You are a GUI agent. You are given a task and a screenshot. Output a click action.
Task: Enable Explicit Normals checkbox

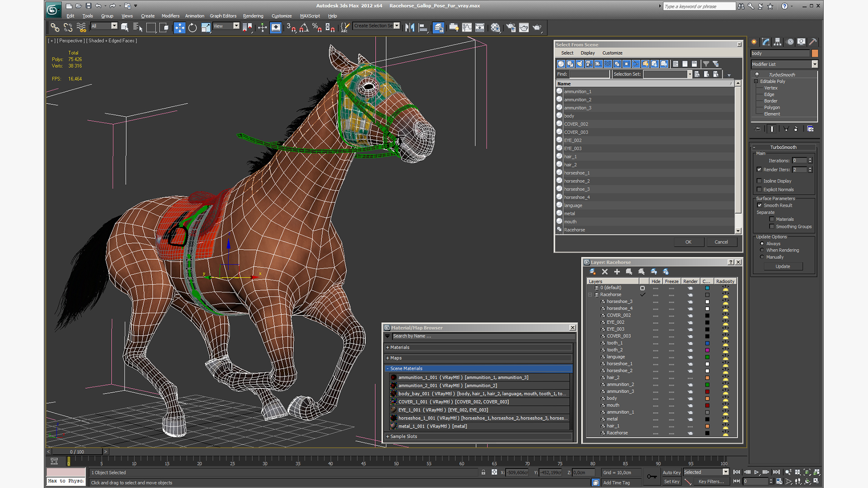[x=759, y=189]
